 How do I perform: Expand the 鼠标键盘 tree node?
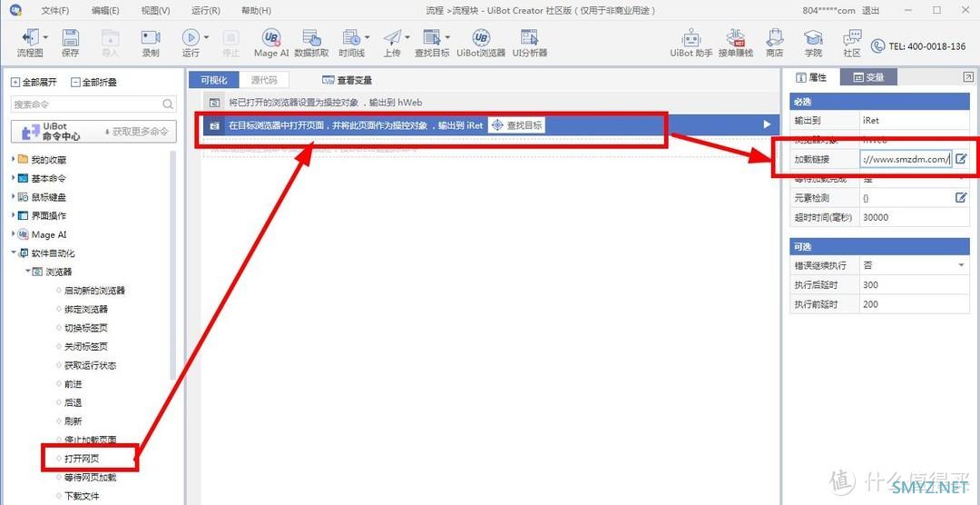tap(14, 197)
